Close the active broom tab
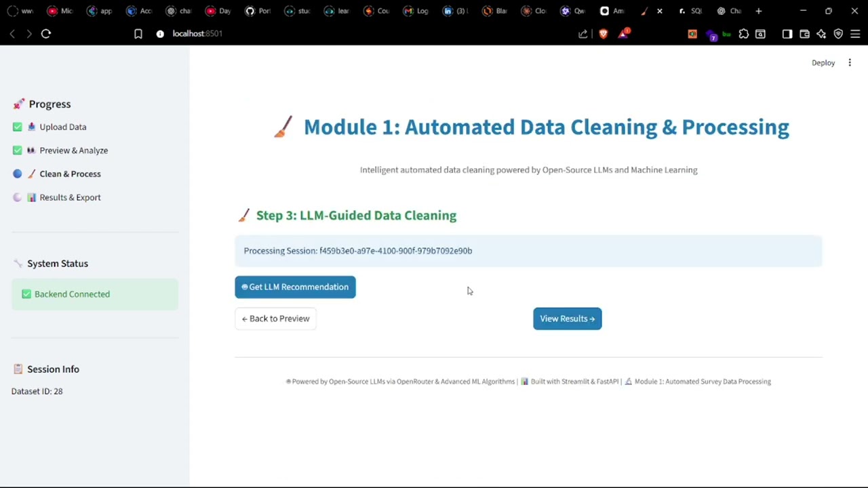The width and height of the screenshot is (868, 488). coord(659,11)
